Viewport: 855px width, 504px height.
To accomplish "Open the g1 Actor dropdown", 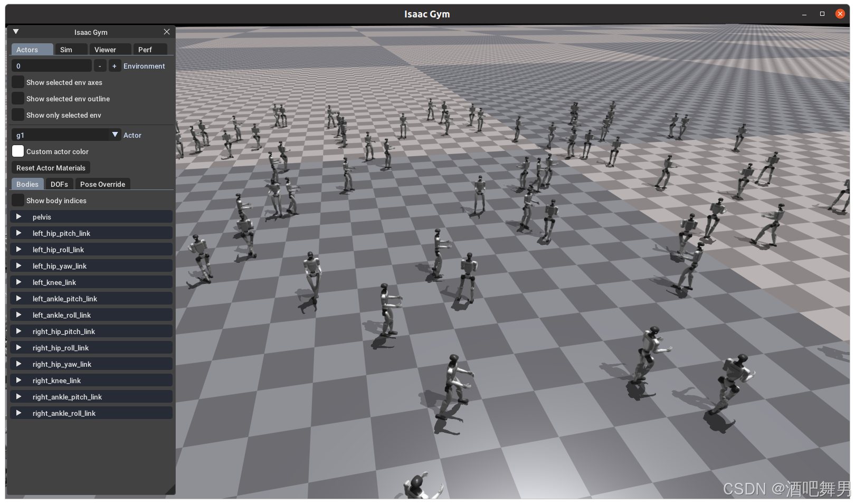I will tap(66, 135).
